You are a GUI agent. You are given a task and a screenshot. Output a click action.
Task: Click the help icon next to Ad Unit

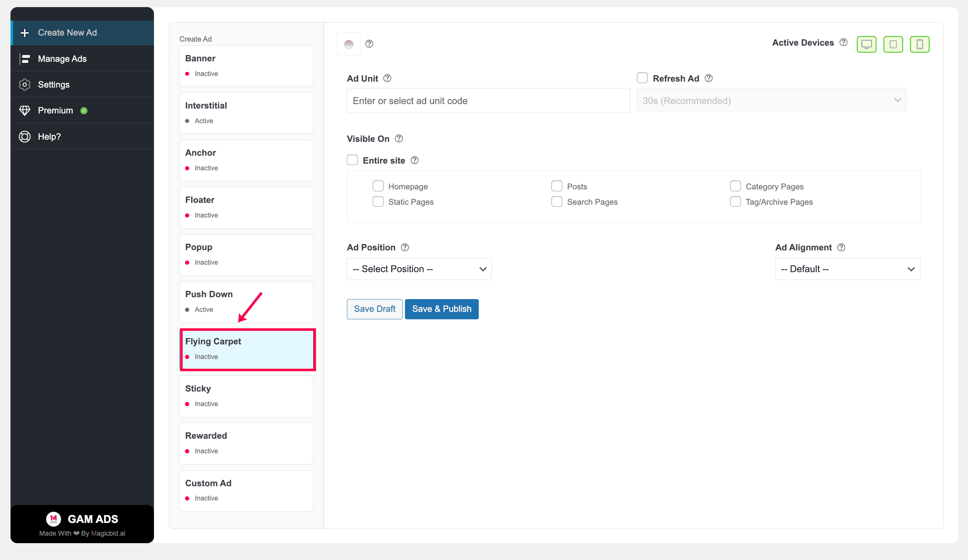387,78
